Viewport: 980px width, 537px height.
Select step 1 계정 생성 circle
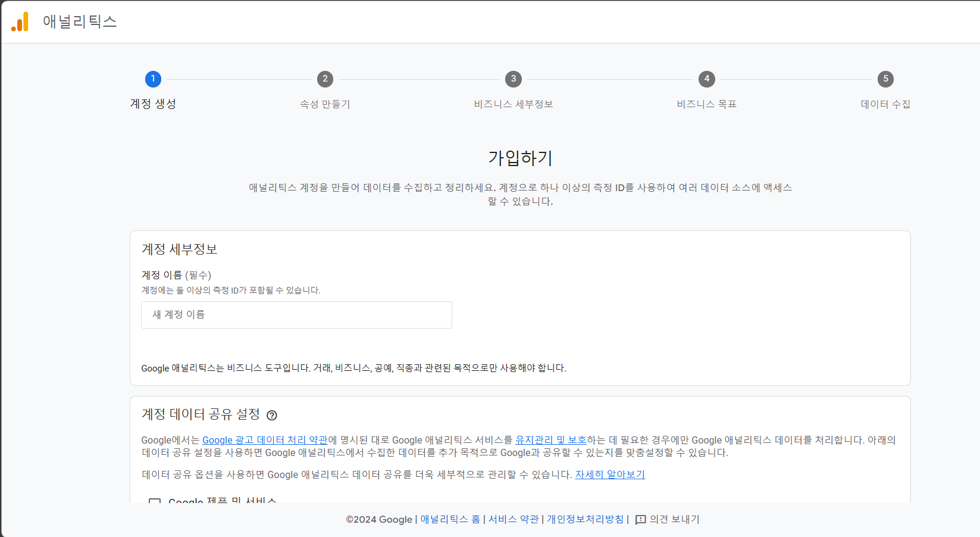coord(153,79)
